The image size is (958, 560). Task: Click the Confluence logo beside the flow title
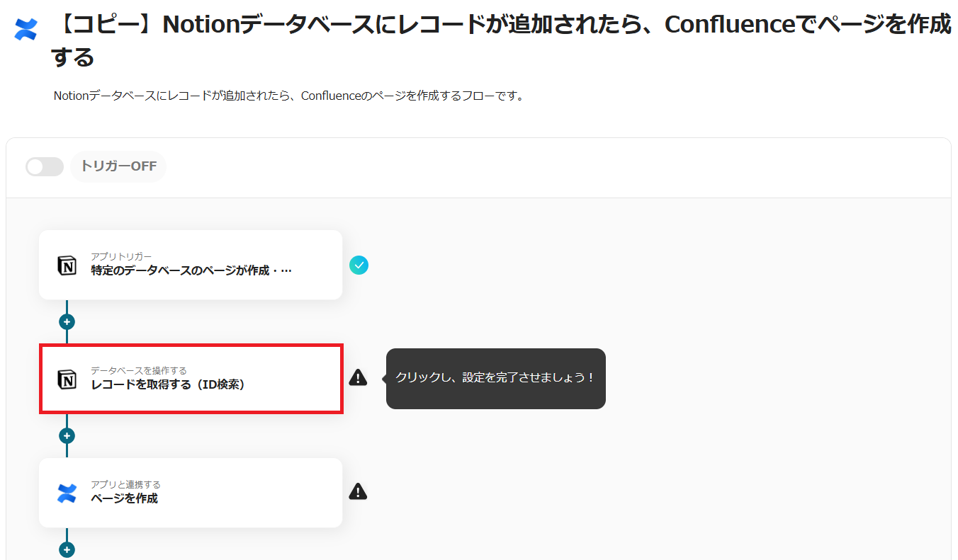26,29
